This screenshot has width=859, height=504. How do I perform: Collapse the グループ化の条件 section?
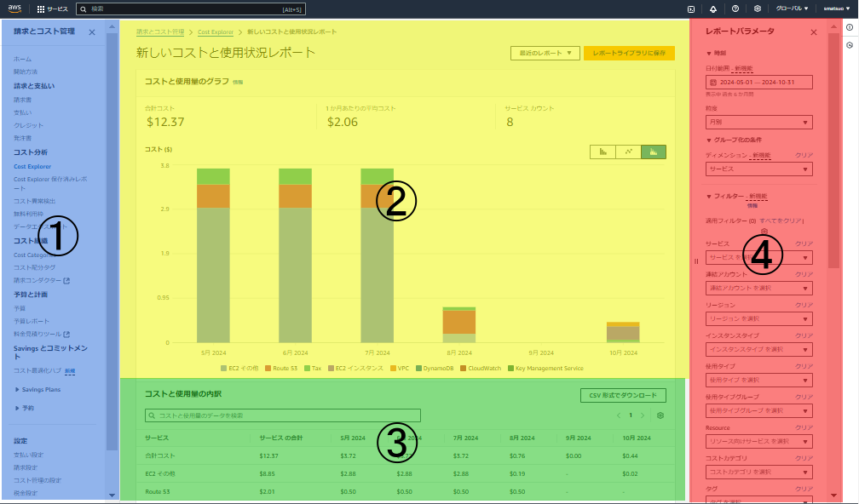(x=709, y=140)
